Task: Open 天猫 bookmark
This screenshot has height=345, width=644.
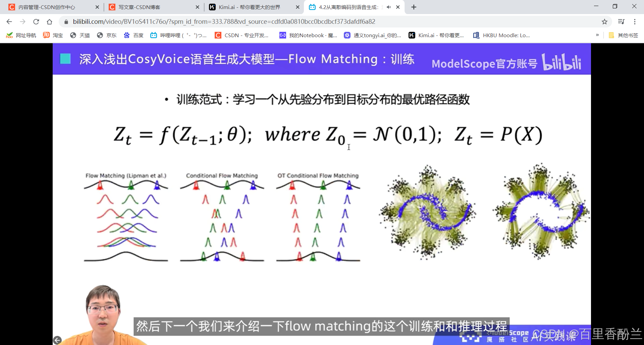Action: click(80, 35)
